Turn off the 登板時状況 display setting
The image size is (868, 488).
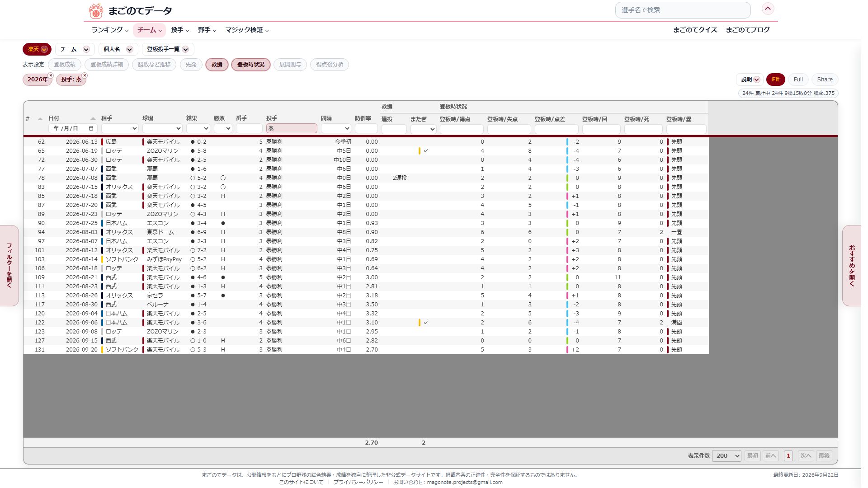[251, 65]
